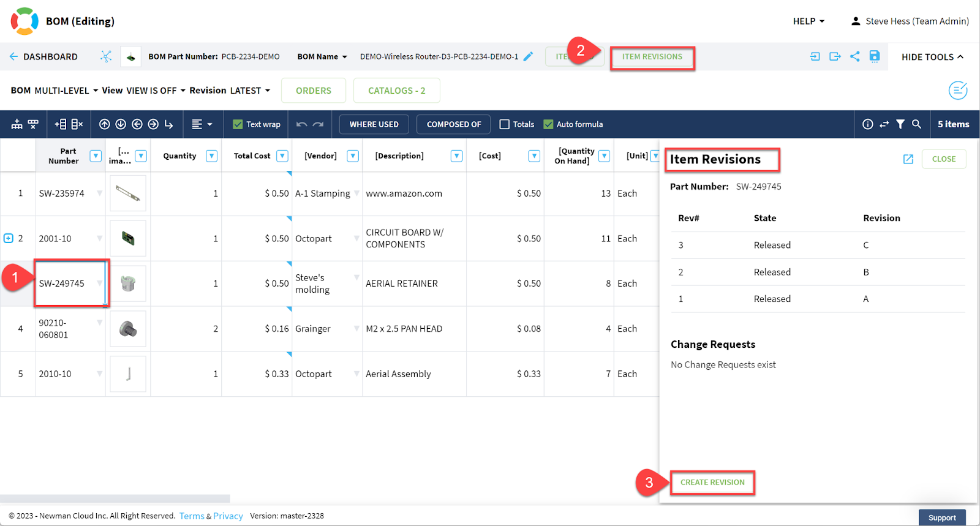Expand row 2 item 2001-10
The height and width of the screenshot is (526, 980).
click(9, 238)
